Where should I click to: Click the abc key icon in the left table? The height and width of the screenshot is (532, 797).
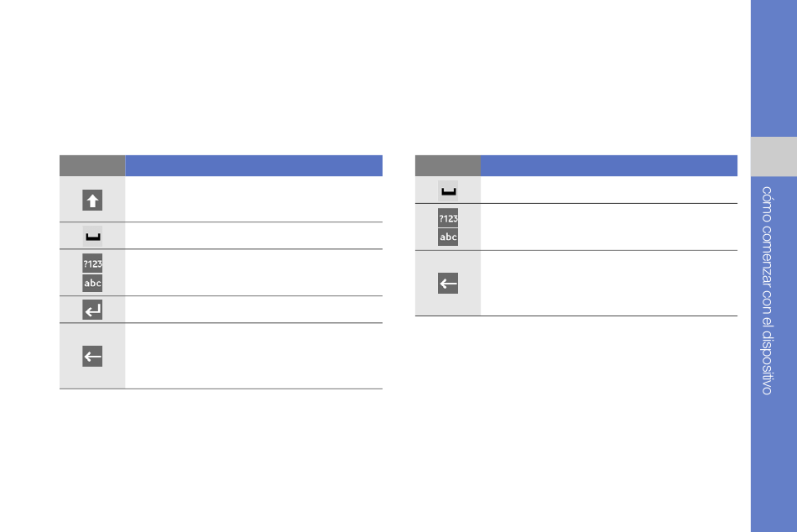92,284
